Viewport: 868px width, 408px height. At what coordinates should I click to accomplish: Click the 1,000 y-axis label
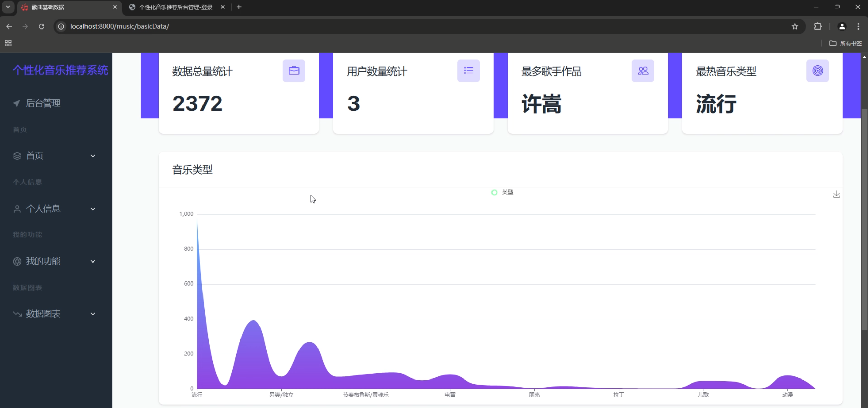pyautogui.click(x=186, y=214)
